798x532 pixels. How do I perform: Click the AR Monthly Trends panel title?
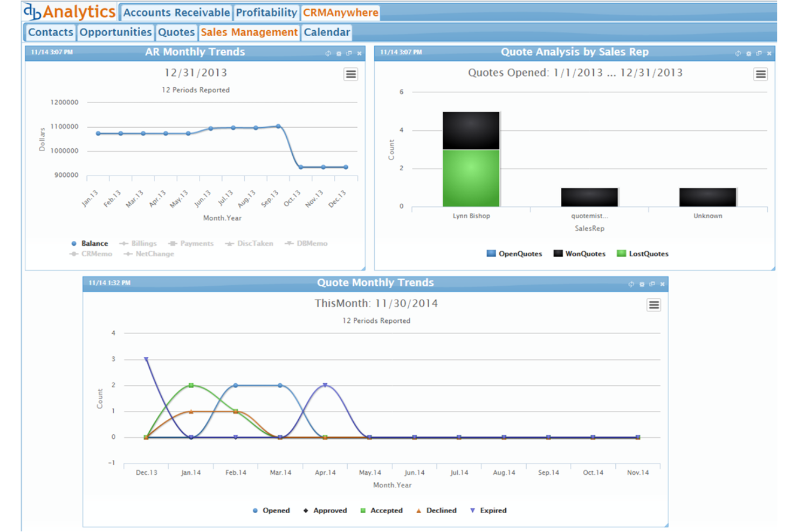[x=195, y=52]
